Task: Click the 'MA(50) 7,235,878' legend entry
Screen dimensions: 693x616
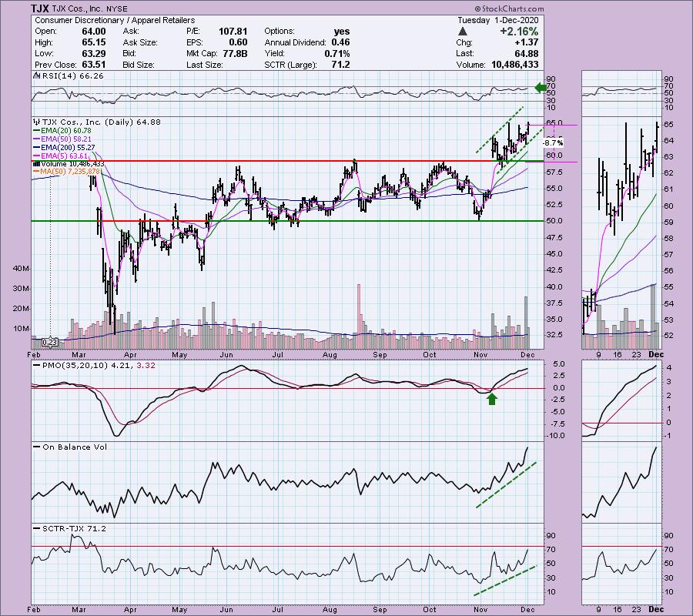Action: click(x=70, y=172)
